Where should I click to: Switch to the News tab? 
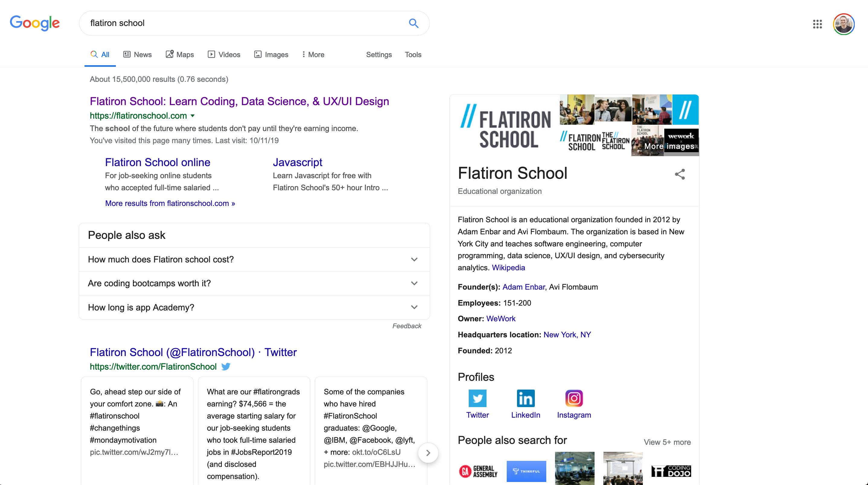click(x=138, y=54)
